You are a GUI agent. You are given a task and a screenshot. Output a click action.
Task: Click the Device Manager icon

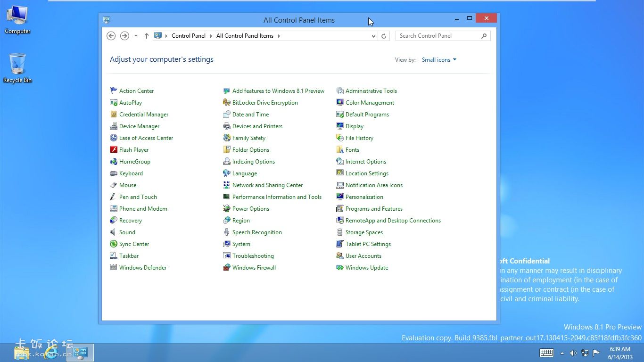113,126
